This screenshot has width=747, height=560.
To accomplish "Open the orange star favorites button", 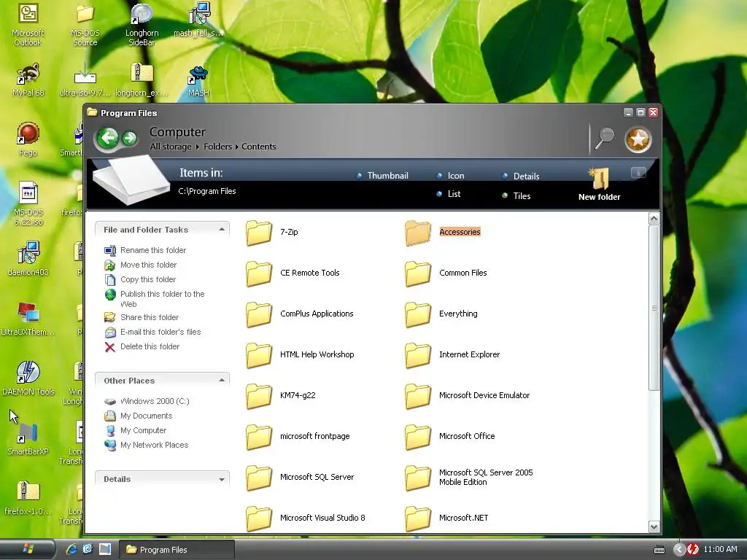I will (x=638, y=139).
